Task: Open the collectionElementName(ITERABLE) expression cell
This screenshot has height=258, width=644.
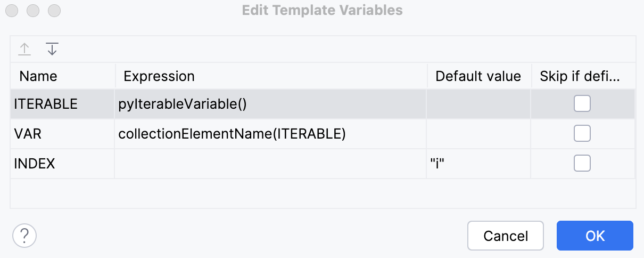Action: point(232,134)
